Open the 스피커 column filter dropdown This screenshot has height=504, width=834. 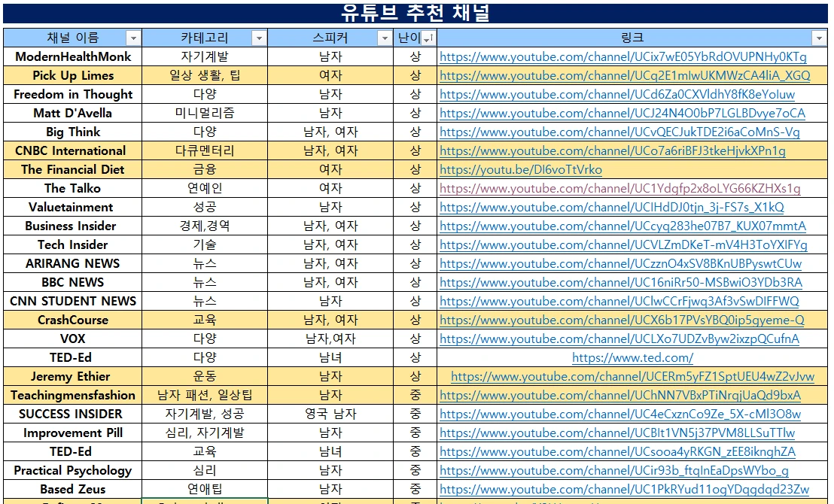385,38
